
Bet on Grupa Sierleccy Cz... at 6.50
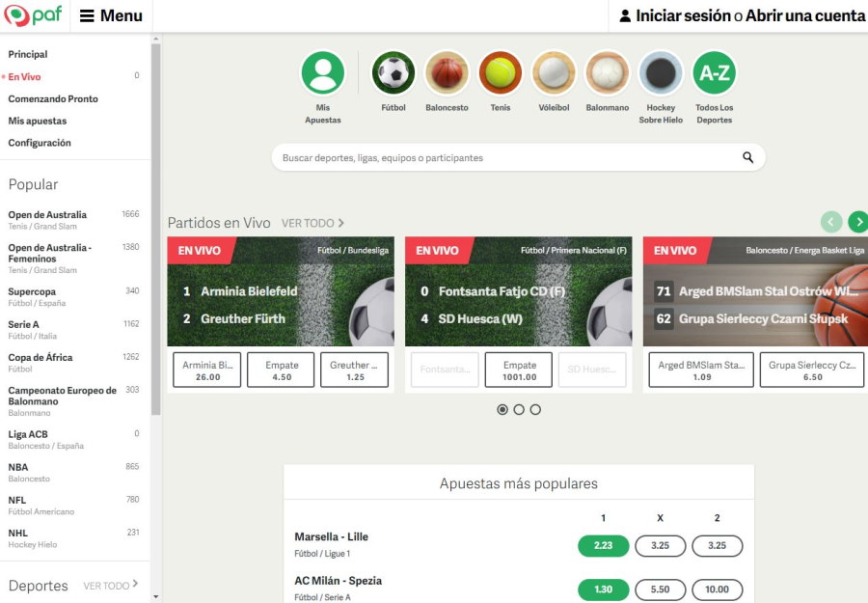[x=812, y=370]
